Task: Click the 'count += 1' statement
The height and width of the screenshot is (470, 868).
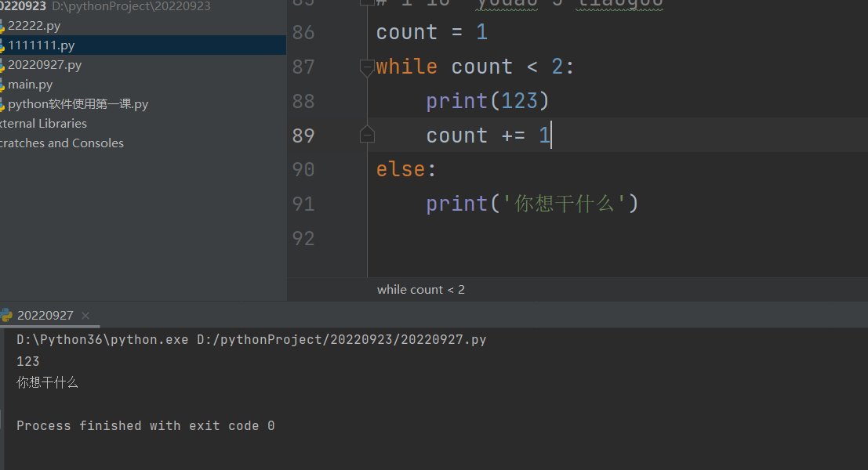Action: (x=488, y=136)
